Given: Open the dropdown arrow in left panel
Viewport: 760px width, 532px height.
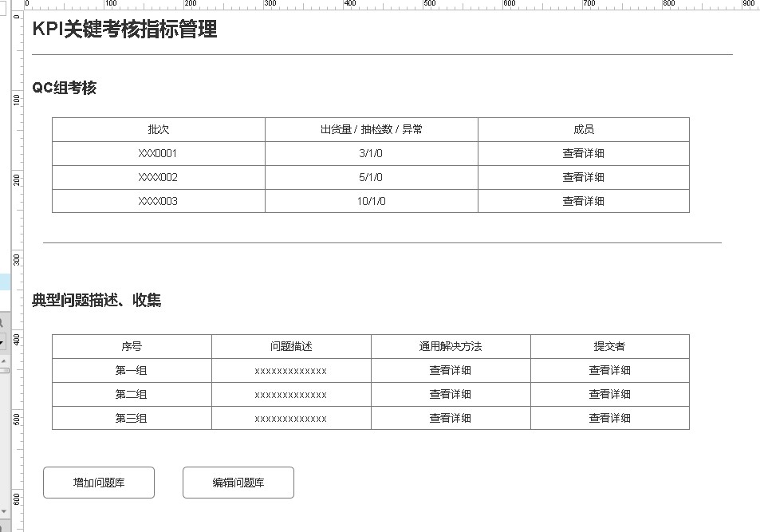Looking at the screenshot, I should coord(2,341).
